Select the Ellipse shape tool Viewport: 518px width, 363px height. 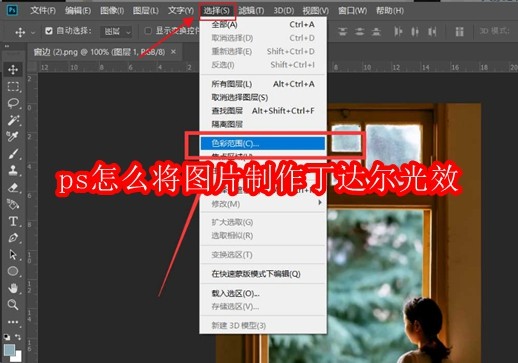(x=13, y=271)
